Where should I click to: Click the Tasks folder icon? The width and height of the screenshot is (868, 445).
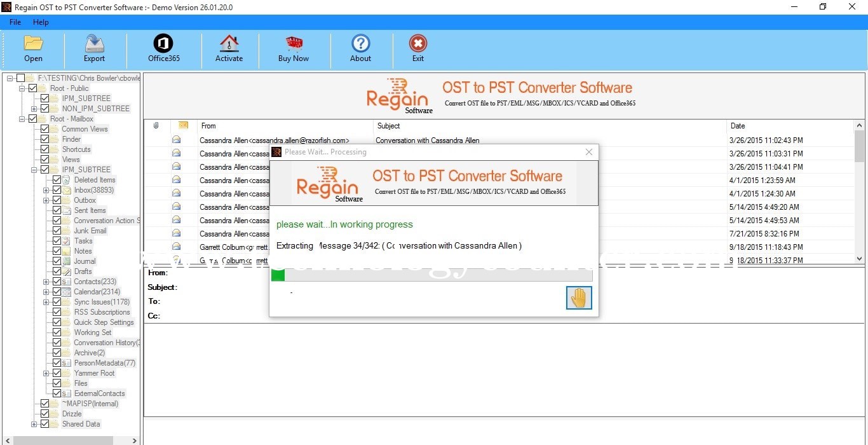click(x=67, y=241)
